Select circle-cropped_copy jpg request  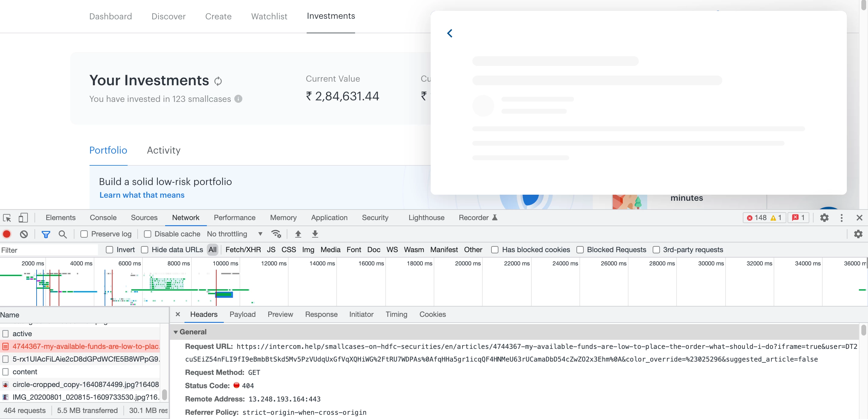click(80, 384)
